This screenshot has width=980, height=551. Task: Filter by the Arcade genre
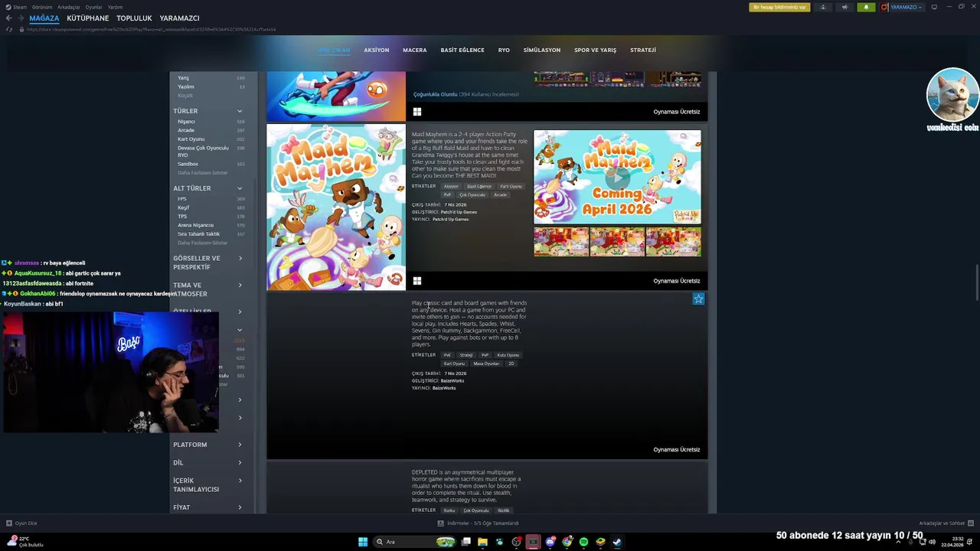pyautogui.click(x=186, y=130)
